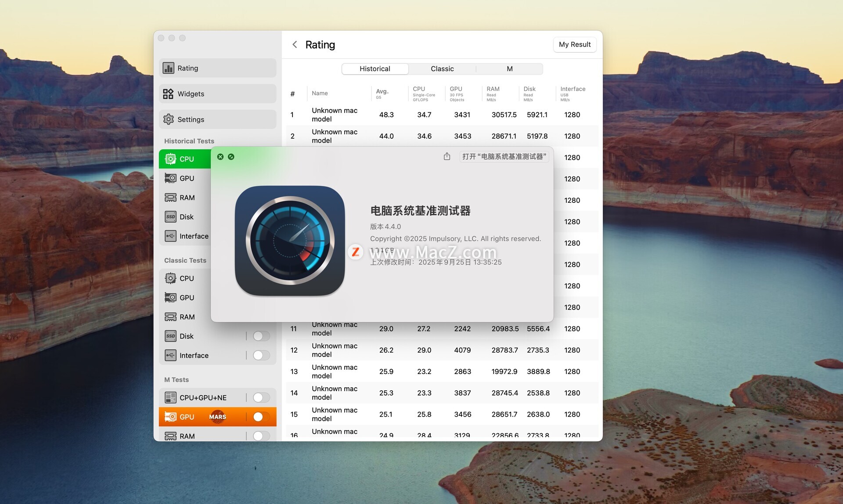Toggle the Classic Tests Interface switch
The image size is (843, 504).
coord(261,356)
